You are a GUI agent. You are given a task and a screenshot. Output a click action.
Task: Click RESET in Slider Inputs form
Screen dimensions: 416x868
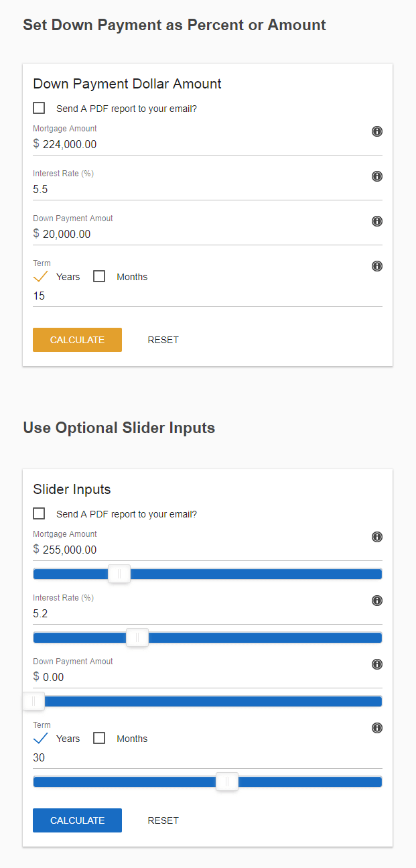163,820
